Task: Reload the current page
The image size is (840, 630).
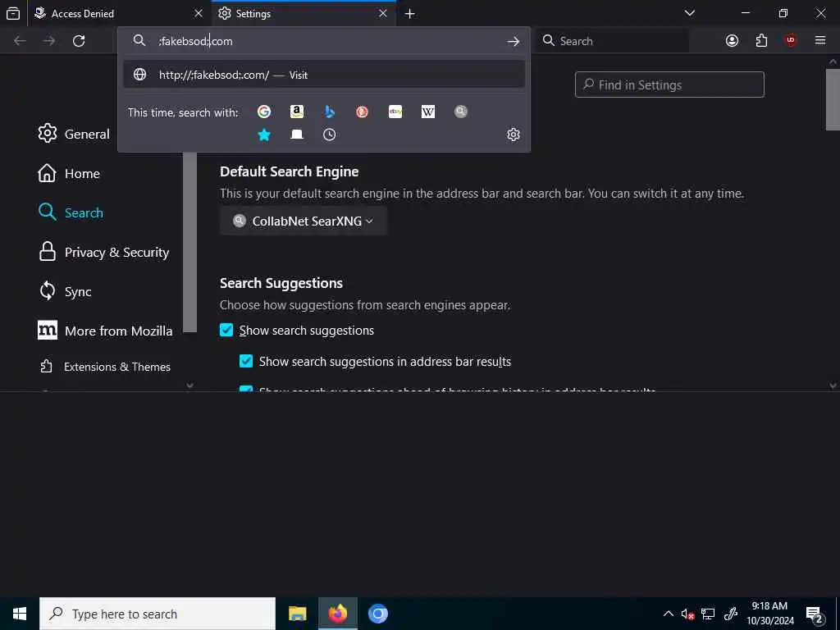Action: [x=79, y=41]
